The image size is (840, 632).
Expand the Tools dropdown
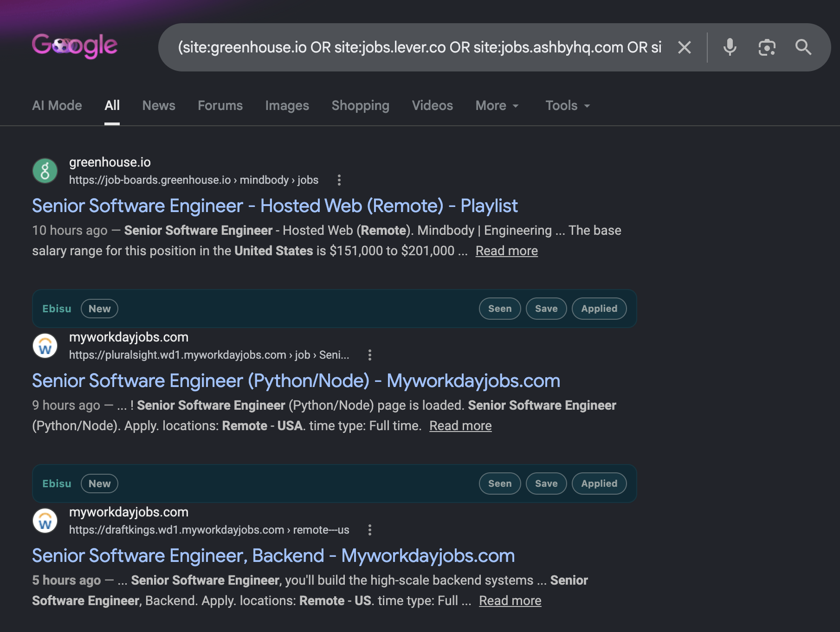[568, 105]
